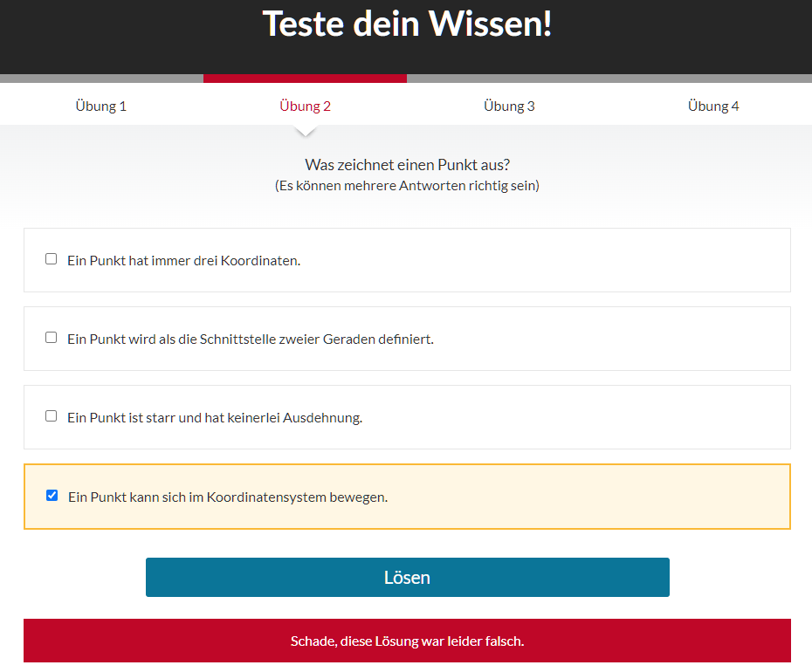This screenshot has width=812, height=672.
Task: Click the highlighted answer sentence about Koordinatensystem
Action: [x=227, y=497]
